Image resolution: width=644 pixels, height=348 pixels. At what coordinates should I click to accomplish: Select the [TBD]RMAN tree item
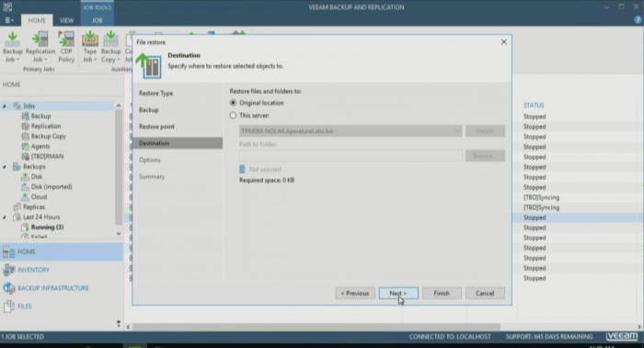coord(47,157)
